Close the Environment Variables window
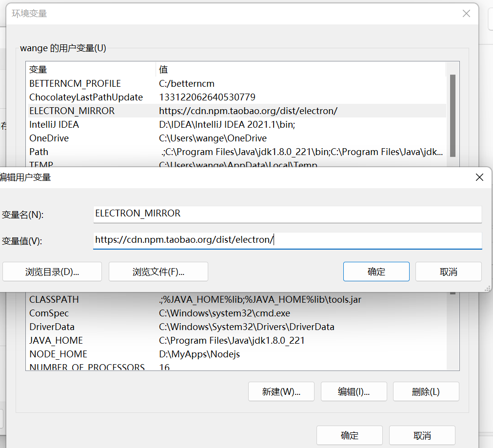 click(x=466, y=14)
